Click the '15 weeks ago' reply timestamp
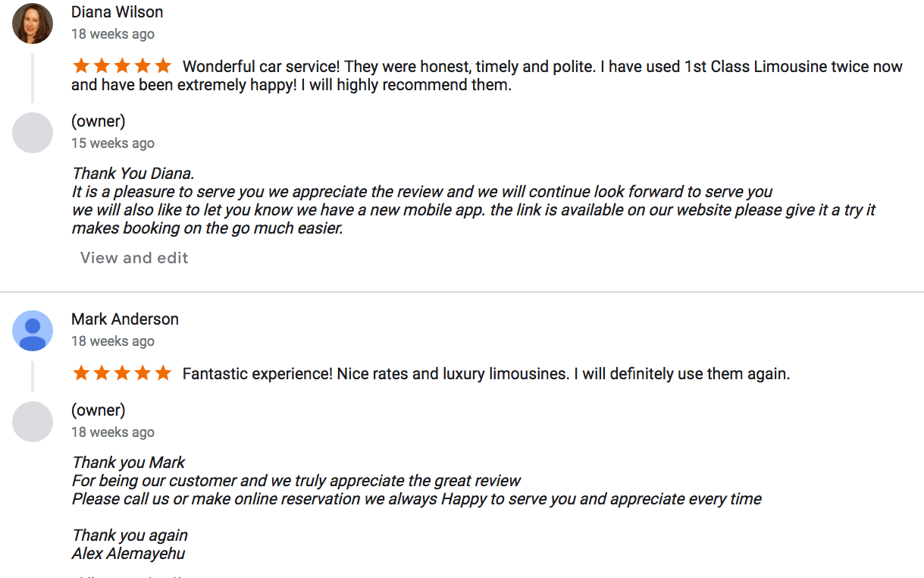The height and width of the screenshot is (578, 924). click(112, 143)
